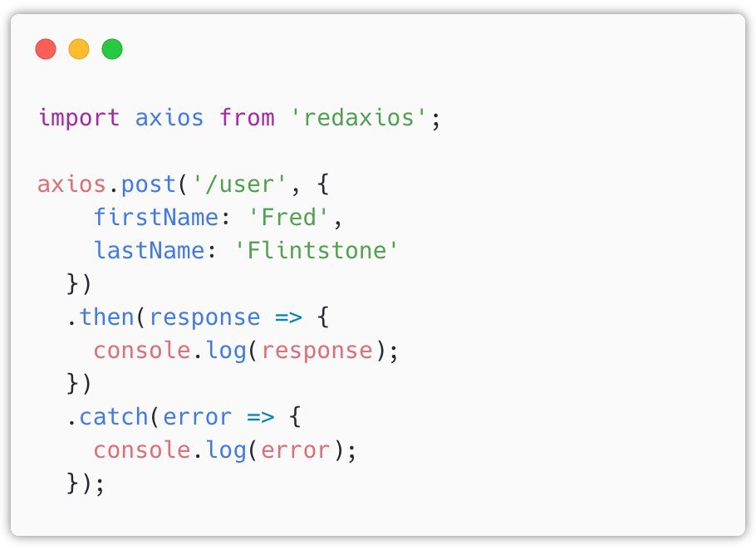Click the final '});' closing line
The image size is (756, 550).
pos(86,484)
